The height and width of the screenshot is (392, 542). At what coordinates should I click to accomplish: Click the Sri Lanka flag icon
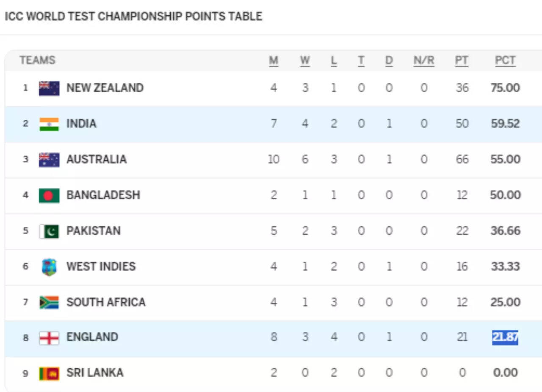pyautogui.click(x=49, y=373)
